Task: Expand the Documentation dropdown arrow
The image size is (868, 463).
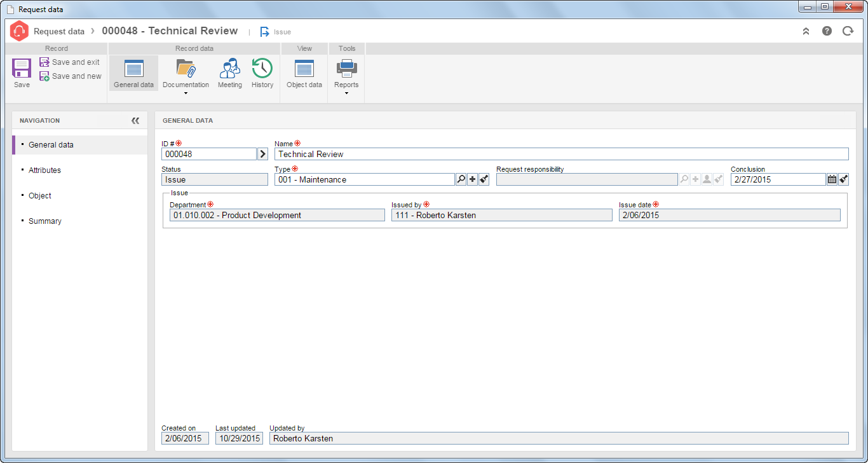Action: tap(186, 93)
